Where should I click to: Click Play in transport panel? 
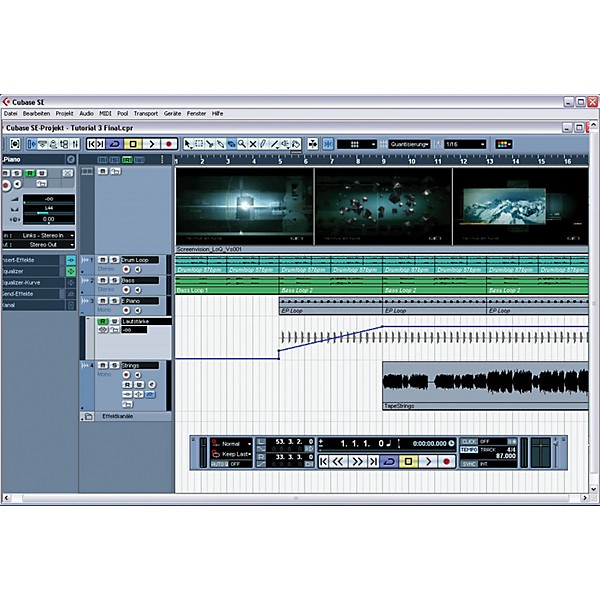tap(428, 462)
